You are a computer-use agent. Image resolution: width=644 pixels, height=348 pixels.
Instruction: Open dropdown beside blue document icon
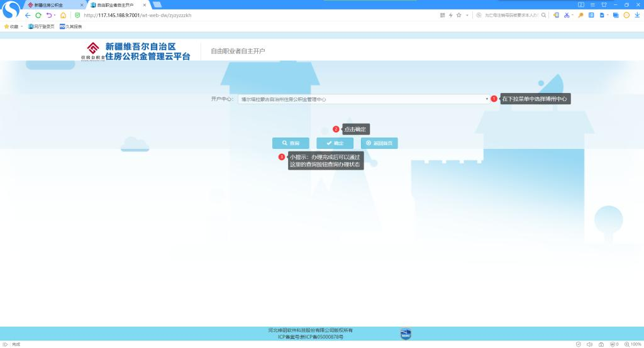pos(608,16)
